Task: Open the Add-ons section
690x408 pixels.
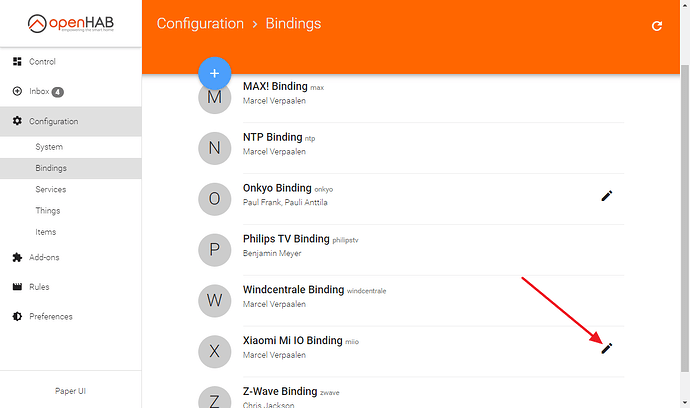Action: (43, 257)
